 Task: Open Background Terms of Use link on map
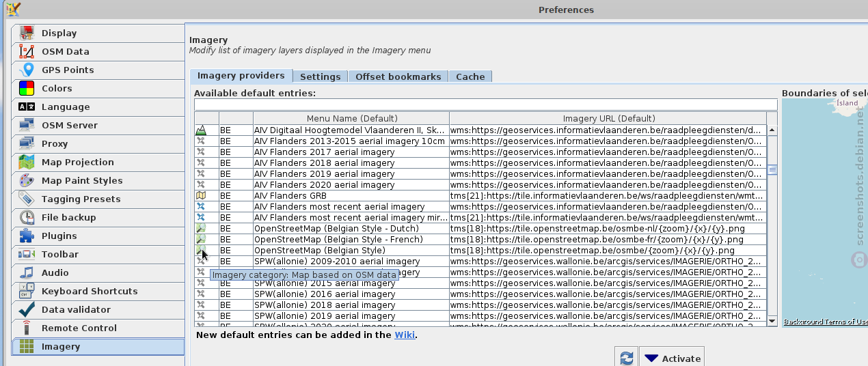[x=826, y=322]
